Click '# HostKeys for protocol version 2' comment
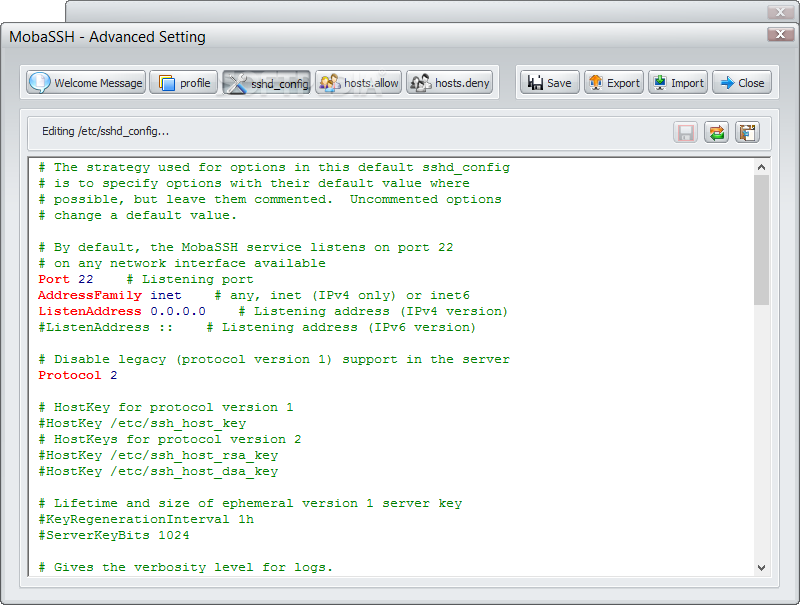The width and height of the screenshot is (800, 605). click(x=170, y=439)
